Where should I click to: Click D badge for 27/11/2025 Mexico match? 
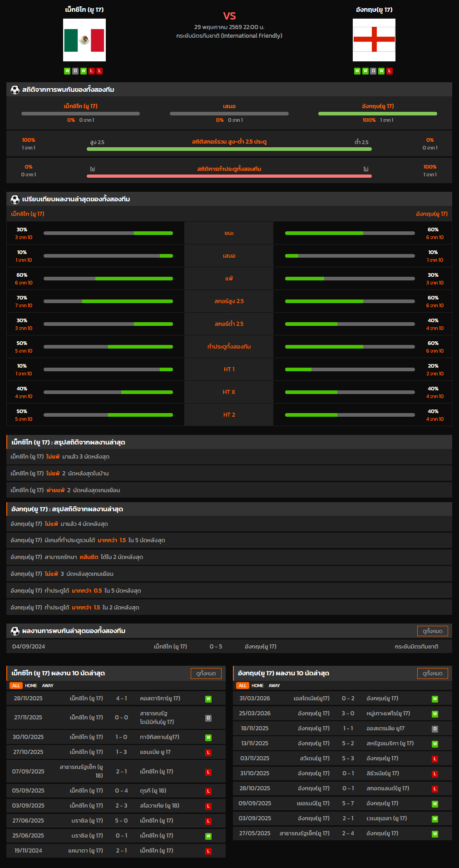(208, 718)
